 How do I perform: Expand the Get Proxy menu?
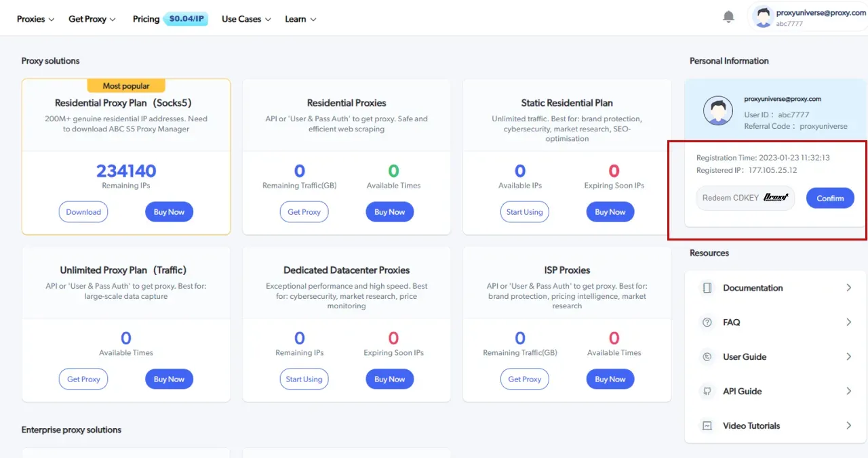pyautogui.click(x=92, y=19)
